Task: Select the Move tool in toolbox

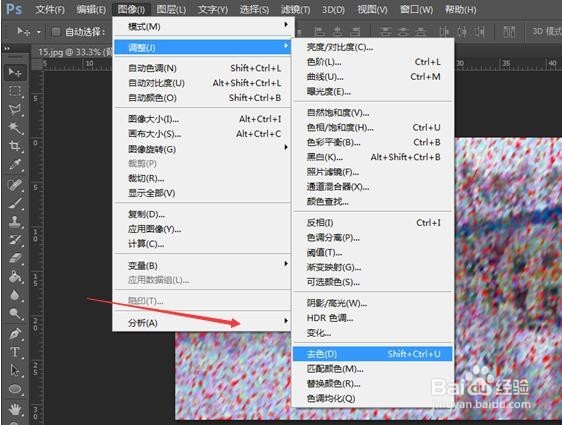Action: [15, 73]
